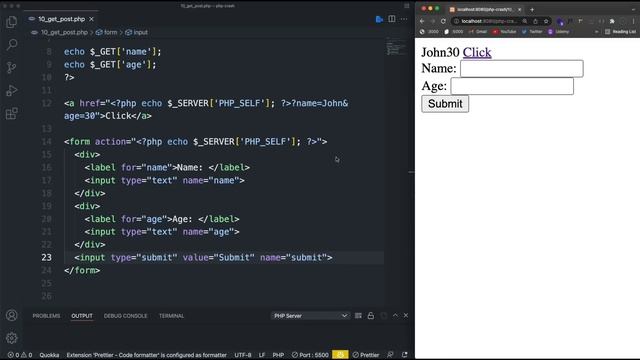Screen dimensions: 640x360
Task: Open notifications bell in status bar
Action: 404,355
